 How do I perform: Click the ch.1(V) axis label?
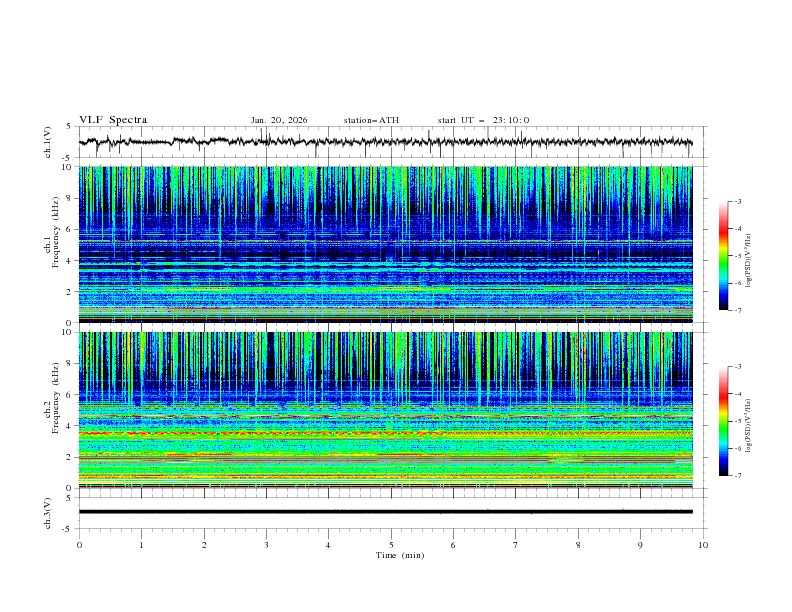[x=48, y=142]
